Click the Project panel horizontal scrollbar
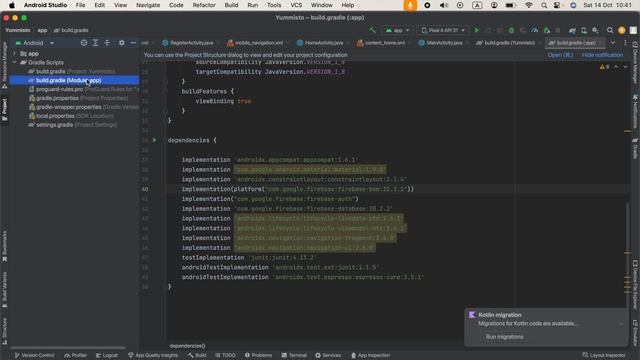Image resolution: width=640 pixels, height=360 pixels. point(68,348)
